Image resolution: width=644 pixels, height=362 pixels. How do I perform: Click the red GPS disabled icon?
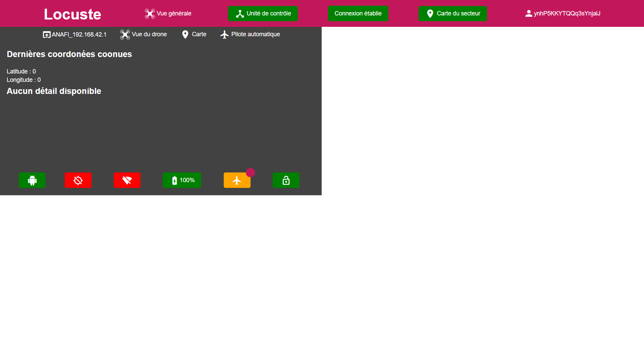(x=78, y=180)
